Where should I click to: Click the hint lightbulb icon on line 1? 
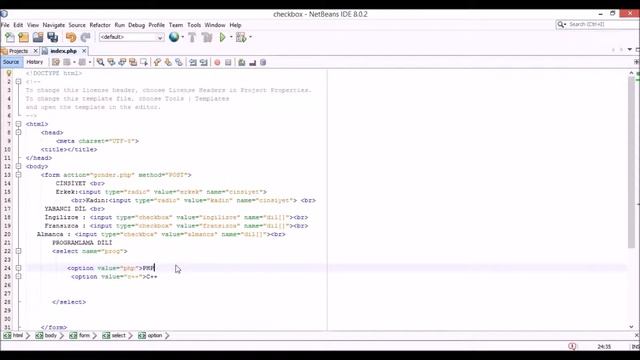(9, 73)
